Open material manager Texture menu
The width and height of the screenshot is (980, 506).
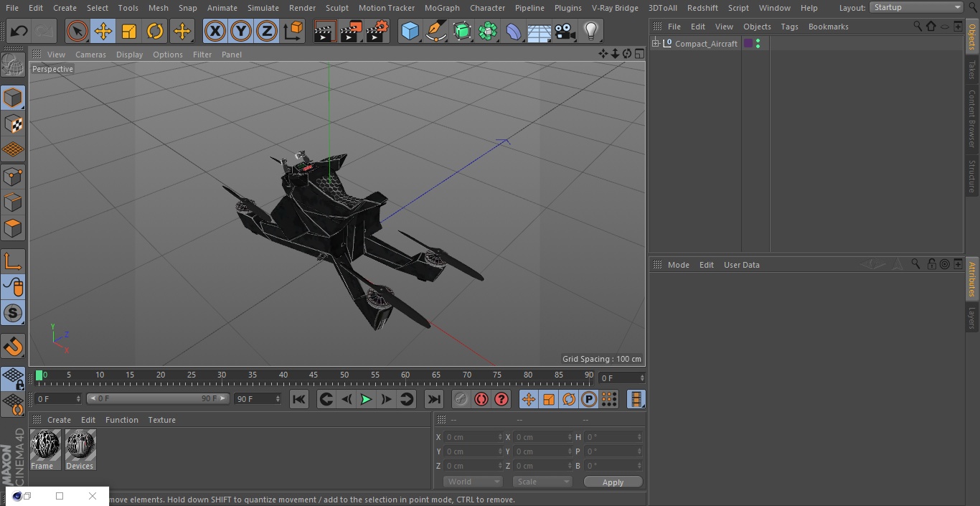tap(161, 420)
